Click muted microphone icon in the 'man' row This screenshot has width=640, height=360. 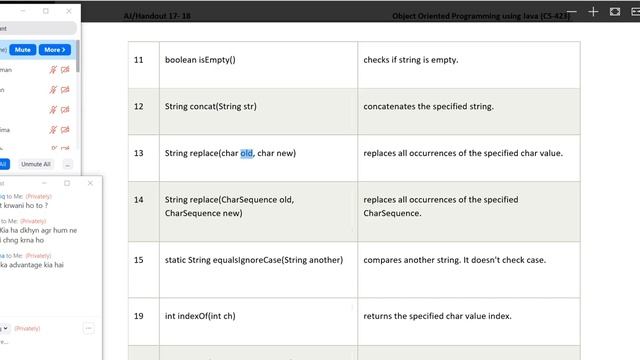[53, 70]
